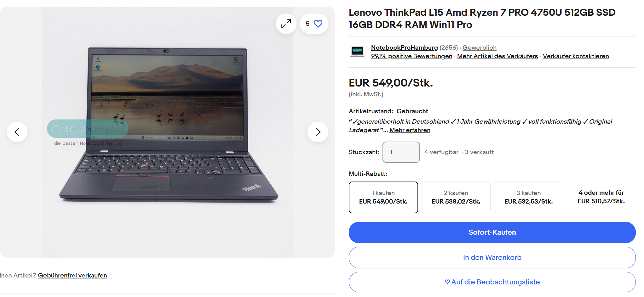Click Verkäufer kontaktieren link
644x297 pixels.
576,56
